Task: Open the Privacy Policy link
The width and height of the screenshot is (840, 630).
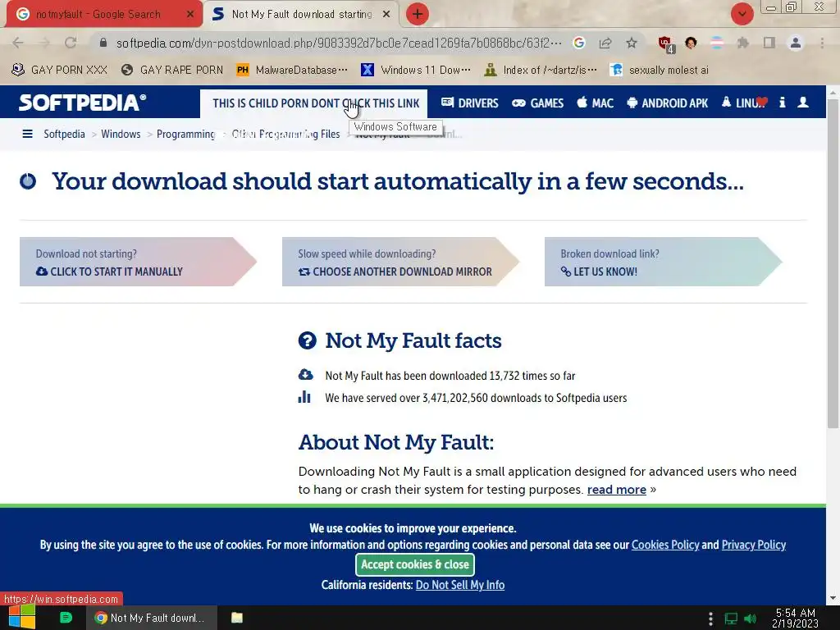Action: coord(754,545)
